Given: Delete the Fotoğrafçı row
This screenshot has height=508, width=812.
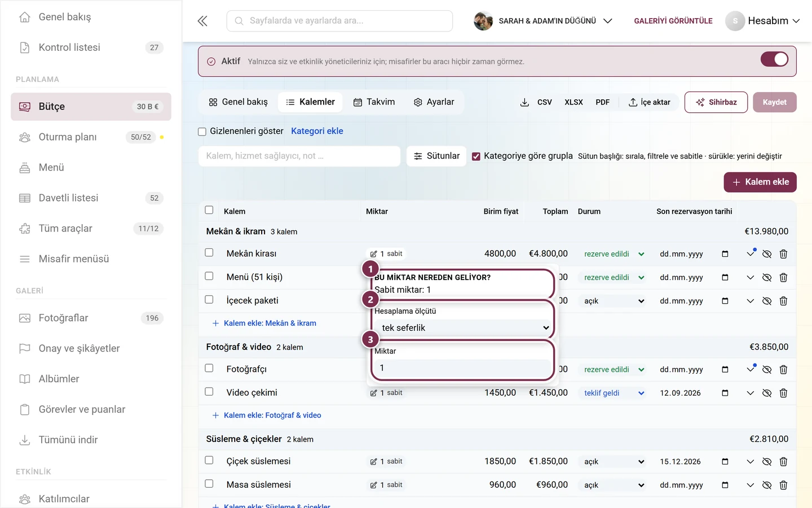Looking at the screenshot, I should point(783,370).
